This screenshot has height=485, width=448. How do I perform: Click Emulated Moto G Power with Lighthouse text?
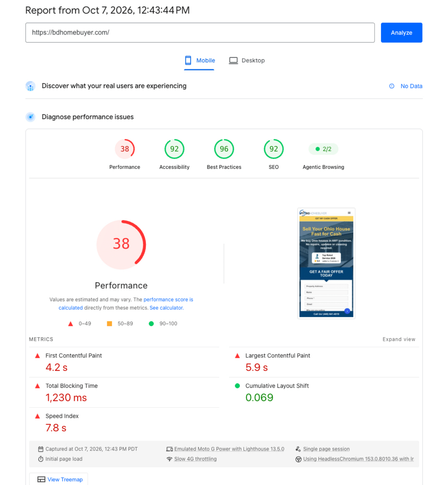click(x=229, y=449)
